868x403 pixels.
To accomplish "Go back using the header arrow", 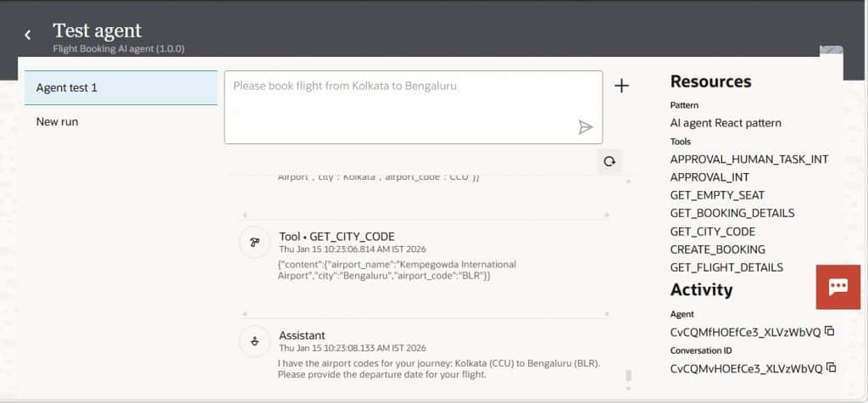I will 28,35.
